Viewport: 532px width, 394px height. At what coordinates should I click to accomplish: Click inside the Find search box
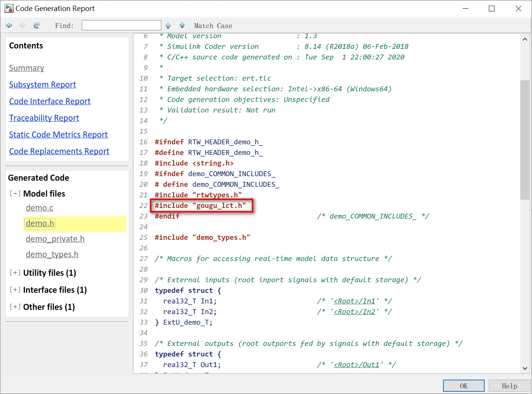[121, 25]
